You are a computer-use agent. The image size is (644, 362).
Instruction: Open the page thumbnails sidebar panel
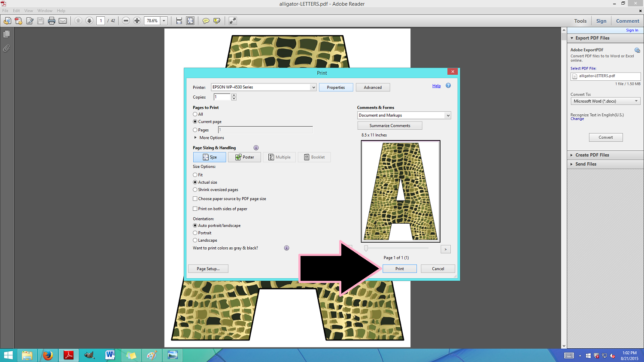pos(6,34)
